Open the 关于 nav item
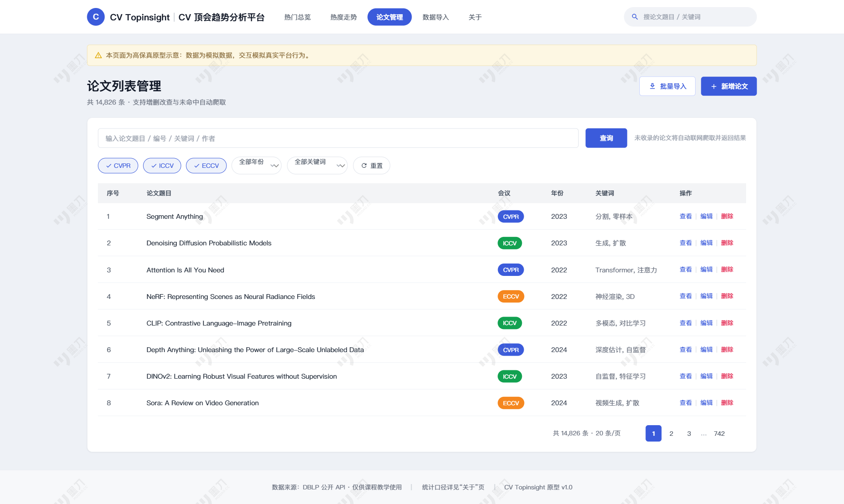844x504 pixels. pyautogui.click(x=475, y=17)
